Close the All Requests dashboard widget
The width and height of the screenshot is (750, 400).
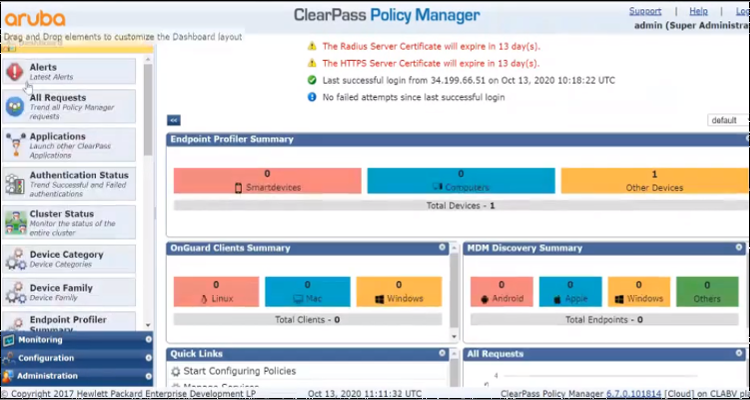[739, 353]
